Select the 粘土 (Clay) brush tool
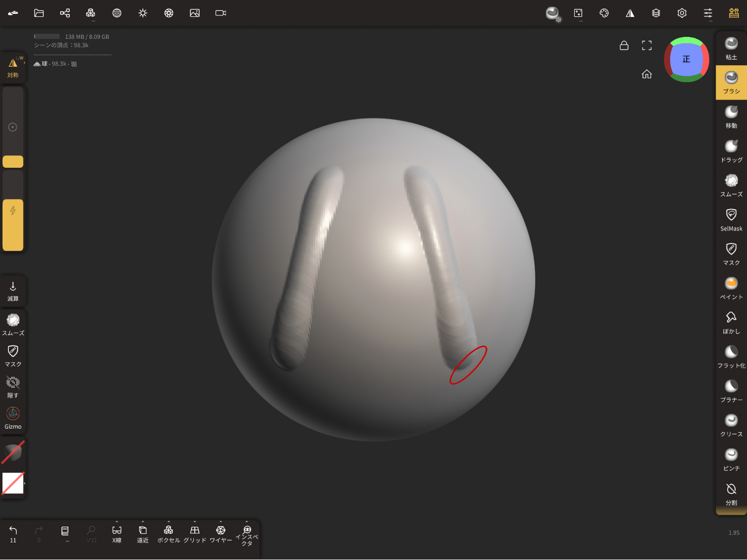Screen dimensions: 747x560 (x=731, y=48)
